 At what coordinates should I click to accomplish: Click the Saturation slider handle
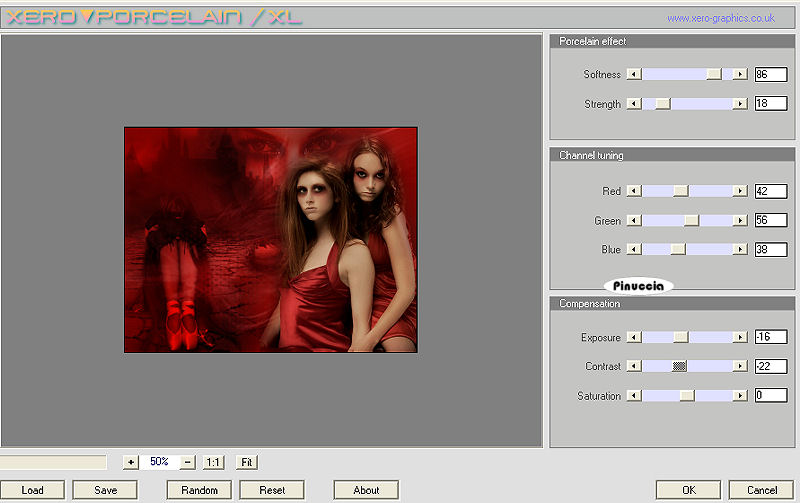687,396
